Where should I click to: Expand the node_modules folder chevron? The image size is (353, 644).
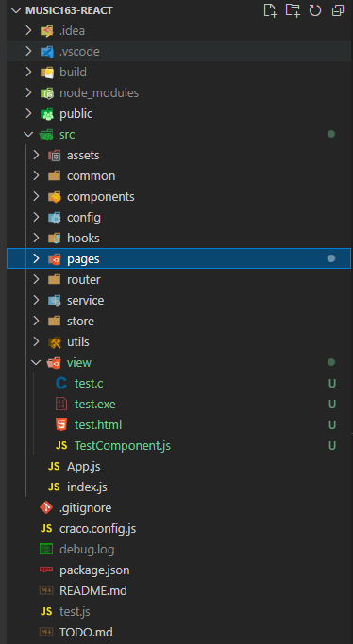click(x=28, y=92)
